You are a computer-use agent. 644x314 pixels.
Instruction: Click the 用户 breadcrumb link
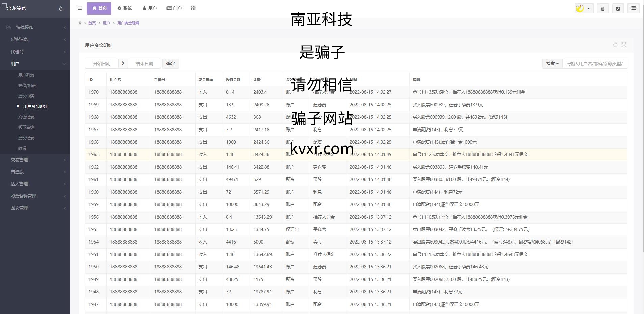[106, 23]
